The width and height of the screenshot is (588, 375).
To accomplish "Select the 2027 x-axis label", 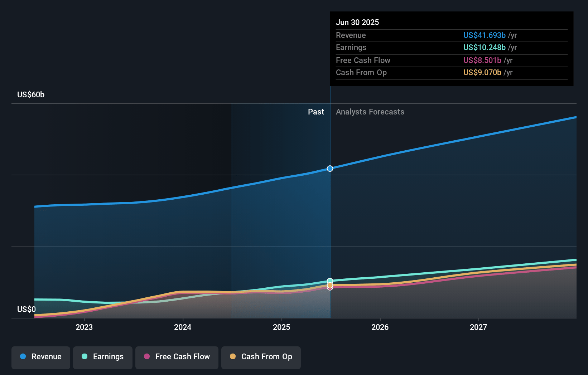I will pyautogui.click(x=478, y=327).
